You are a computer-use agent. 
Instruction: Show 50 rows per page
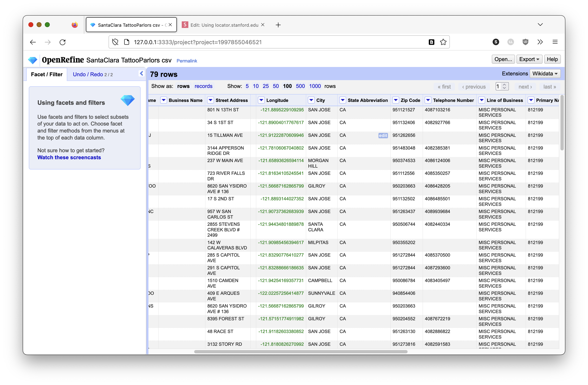(x=275, y=86)
